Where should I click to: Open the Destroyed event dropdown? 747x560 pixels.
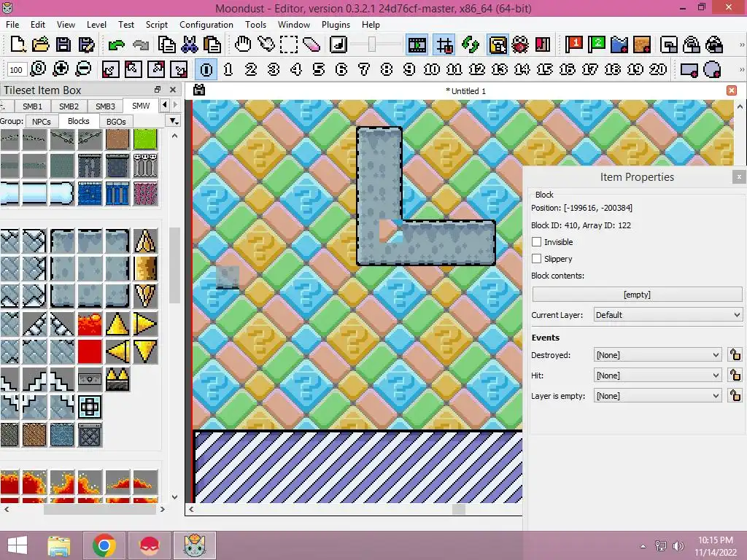click(657, 355)
